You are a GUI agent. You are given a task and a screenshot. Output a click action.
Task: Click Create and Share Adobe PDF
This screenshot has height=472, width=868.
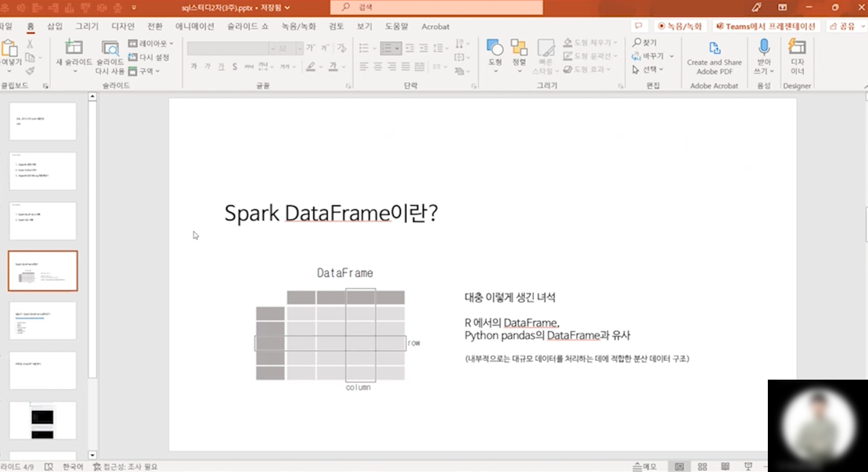click(714, 57)
